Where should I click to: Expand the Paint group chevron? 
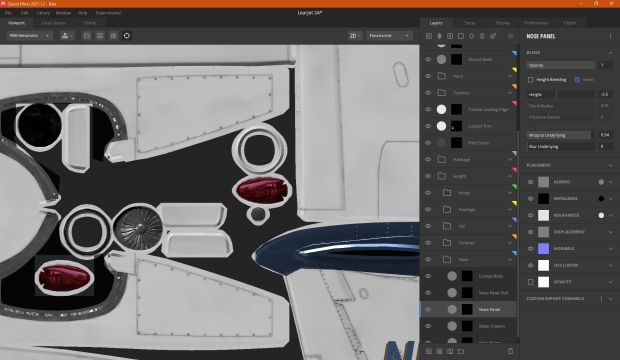point(509,76)
